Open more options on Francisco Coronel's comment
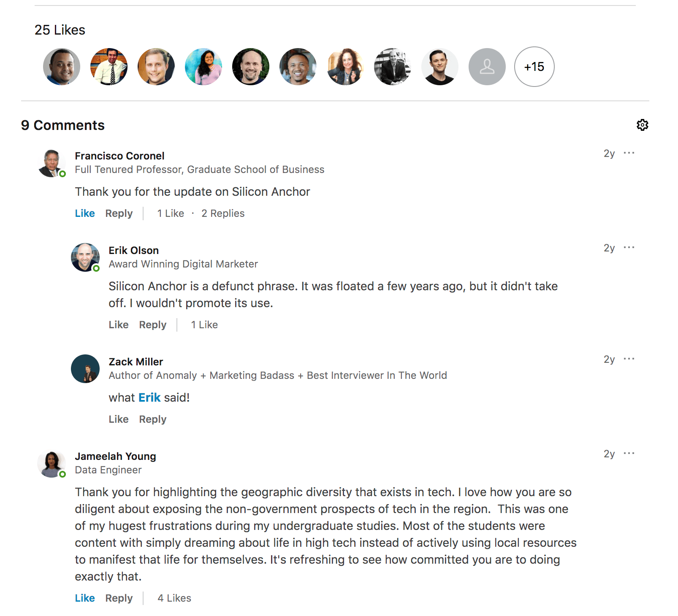The width and height of the screenshot is (678, 616). tap(629, 153)
